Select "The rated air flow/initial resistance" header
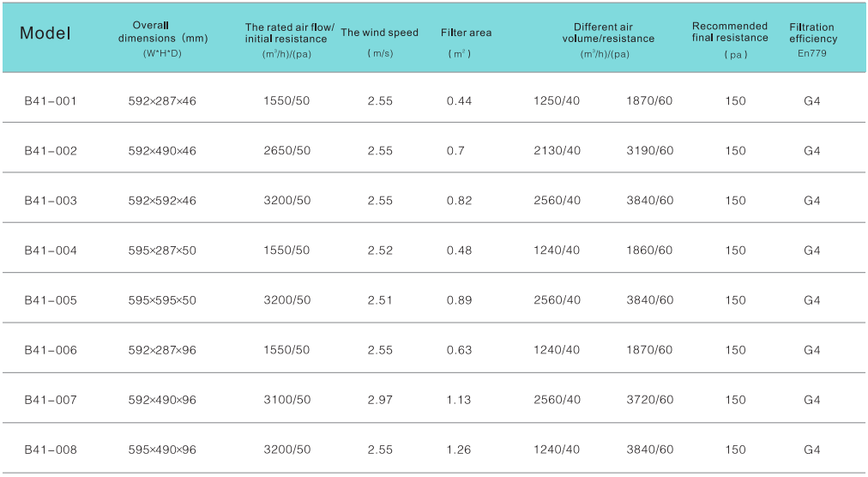 pyautogui.click(x=289, y=33)
